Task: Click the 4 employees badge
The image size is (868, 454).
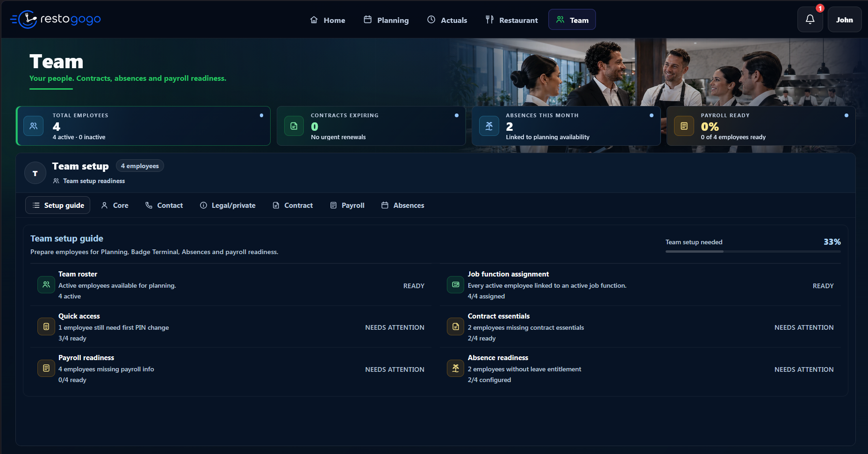Action: (140, 166)
